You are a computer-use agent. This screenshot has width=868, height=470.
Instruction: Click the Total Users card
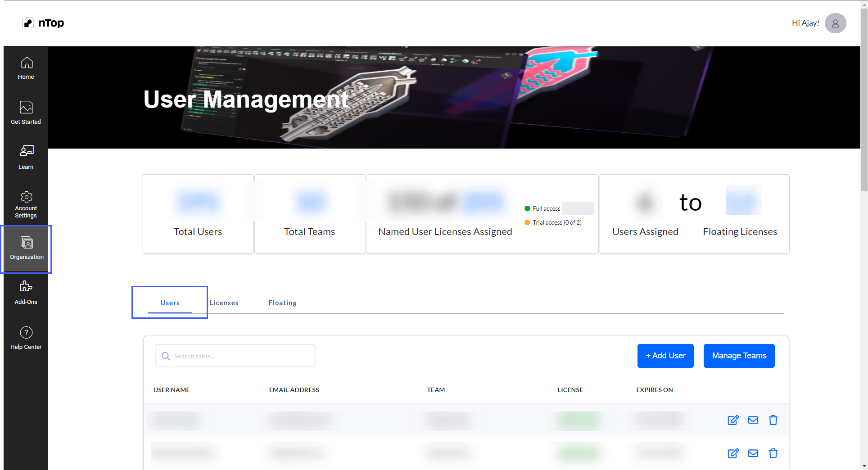(x=198, y=214)
